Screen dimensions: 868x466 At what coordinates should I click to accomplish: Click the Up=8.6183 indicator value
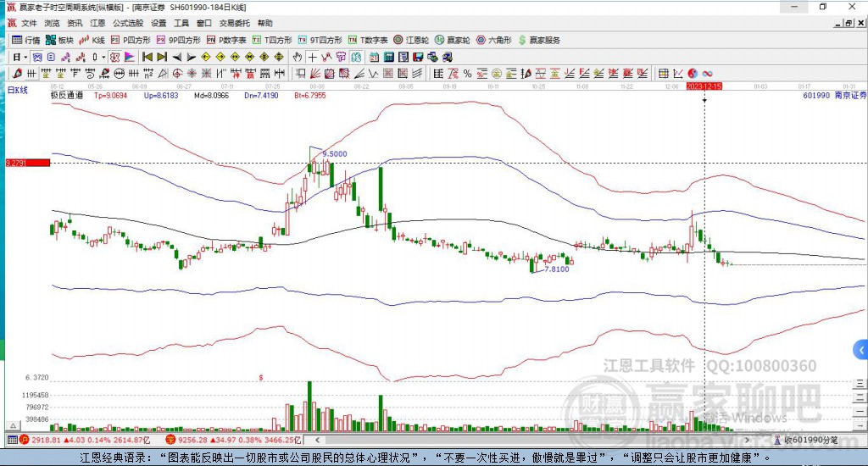pos(161,95)
